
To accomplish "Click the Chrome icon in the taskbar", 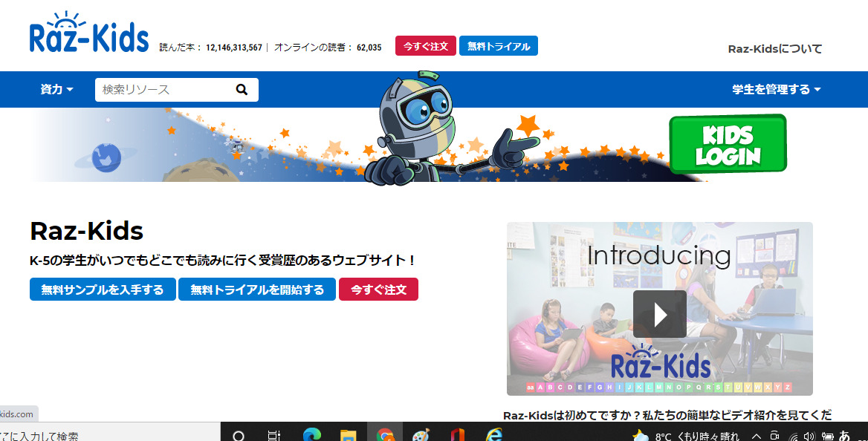I will point(384,436).
